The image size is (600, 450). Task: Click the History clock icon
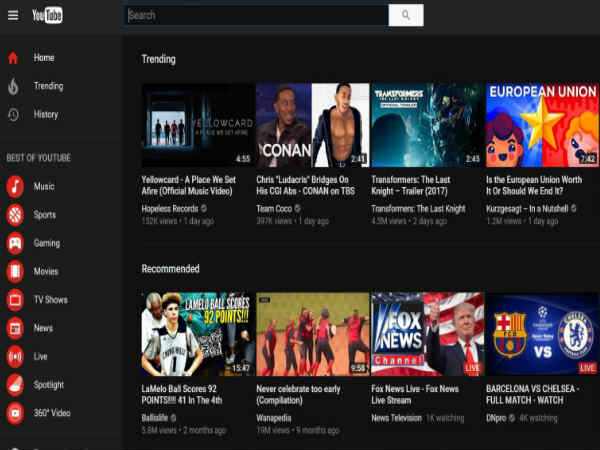pyautogui.click(x=13, y=114)
